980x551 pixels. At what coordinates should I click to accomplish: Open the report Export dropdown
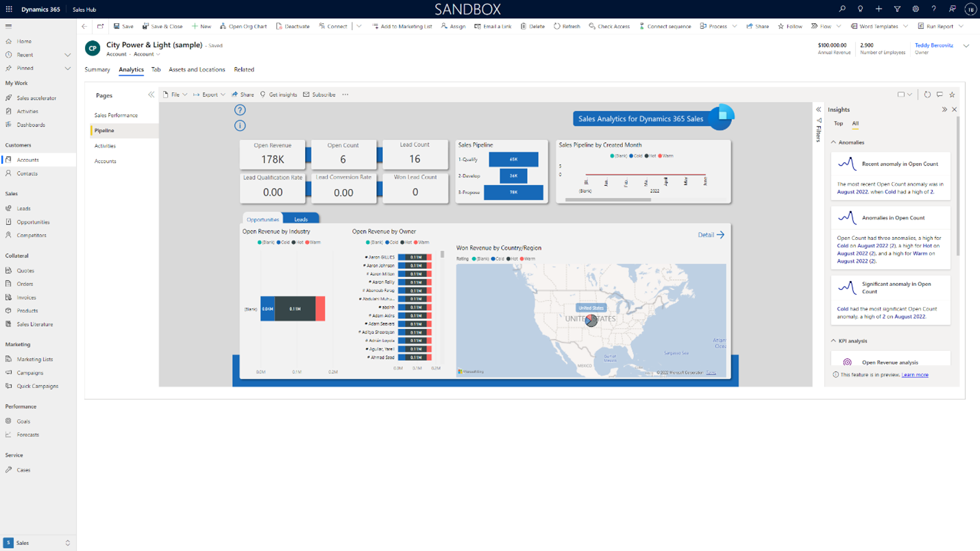tap(209, 95)
